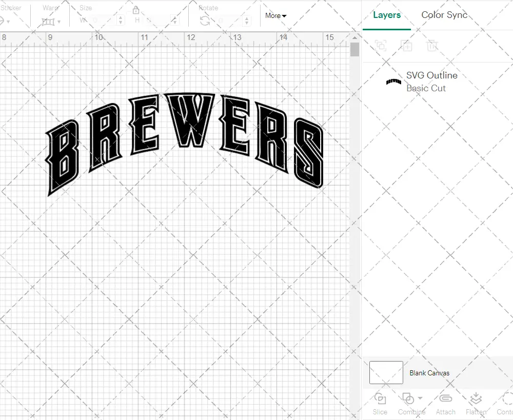Click the Rotate stepper arrows

pyautogui.click(x=247, y=21)
